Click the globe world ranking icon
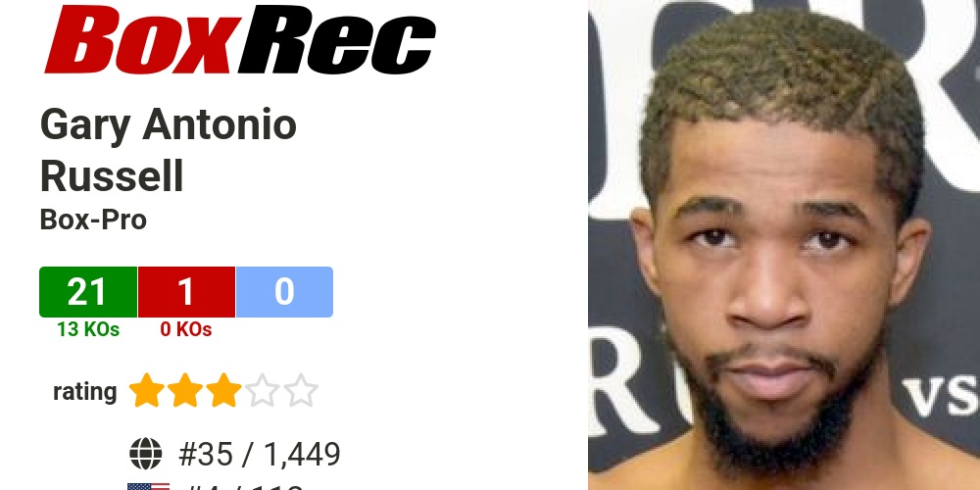The image size is (980, 490). [x=146, y=454]
